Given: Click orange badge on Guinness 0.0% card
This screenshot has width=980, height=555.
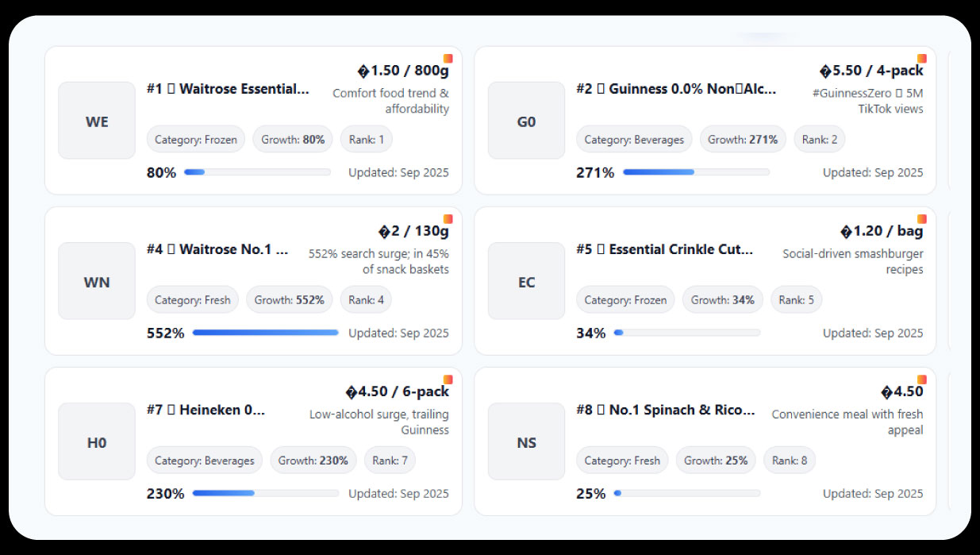Looking at the screenshot, I should (922, 59).
